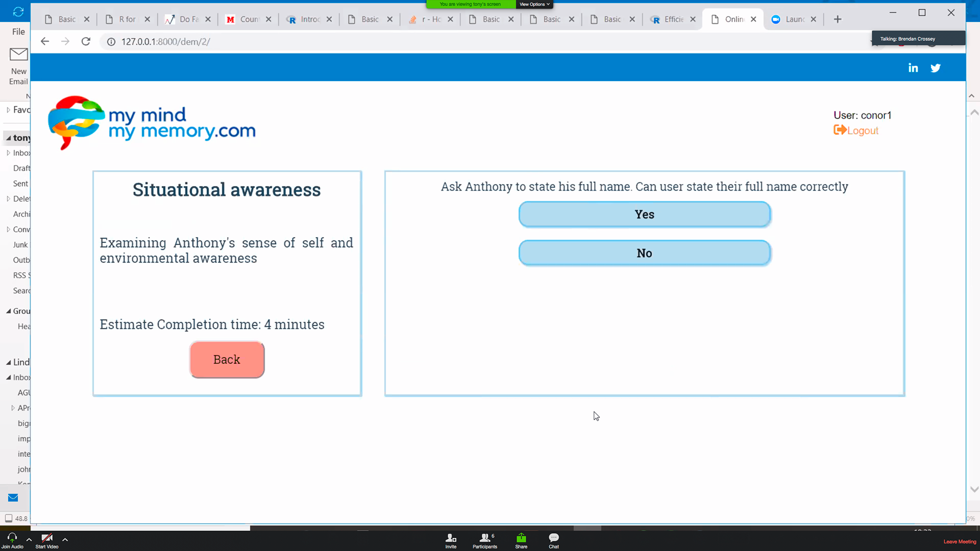Click the Outlook mail view icon at bottom

[13, 497]
